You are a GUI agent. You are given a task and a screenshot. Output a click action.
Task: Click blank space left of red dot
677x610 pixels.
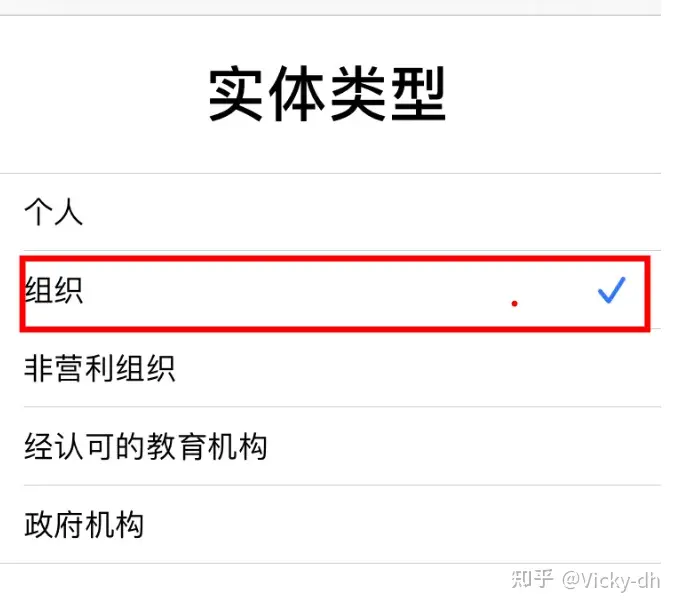[x=300, y=295]
